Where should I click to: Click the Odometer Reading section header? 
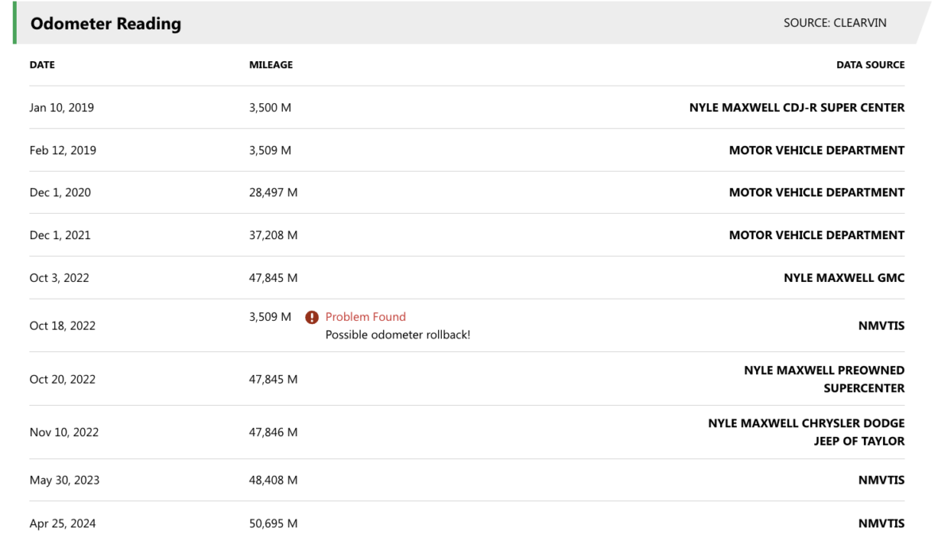106,24
